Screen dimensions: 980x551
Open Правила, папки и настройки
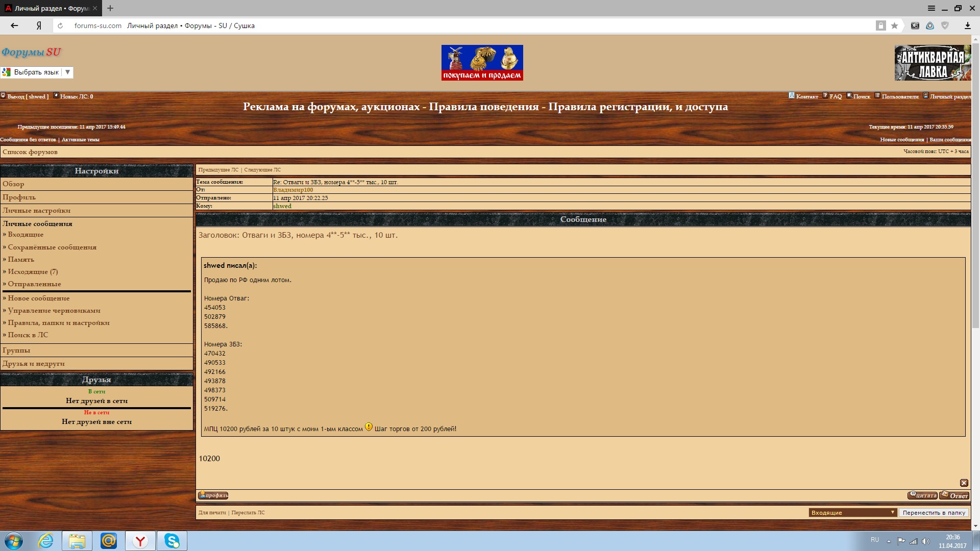pos(59,323)
